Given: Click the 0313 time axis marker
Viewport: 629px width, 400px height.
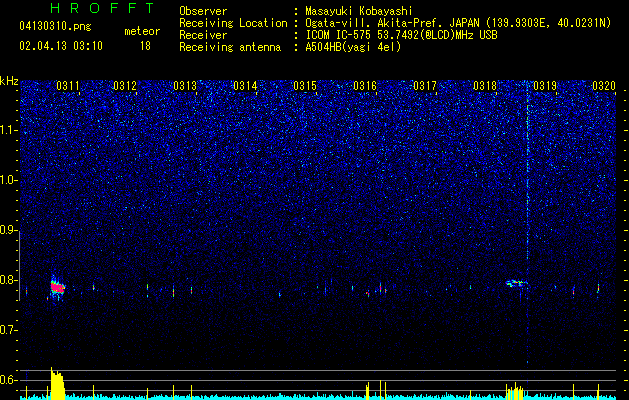Looking at the screenshot, I should 185,85.
